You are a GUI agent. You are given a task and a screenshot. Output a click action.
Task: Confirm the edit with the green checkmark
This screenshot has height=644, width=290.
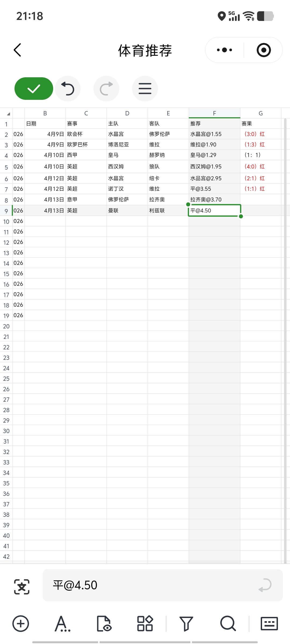34,89
